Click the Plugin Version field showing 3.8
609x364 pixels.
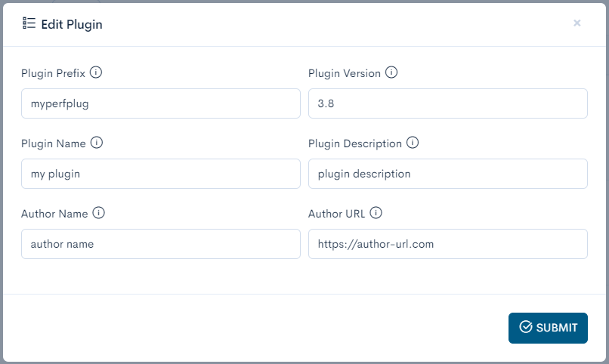click(x=448, y=103)
